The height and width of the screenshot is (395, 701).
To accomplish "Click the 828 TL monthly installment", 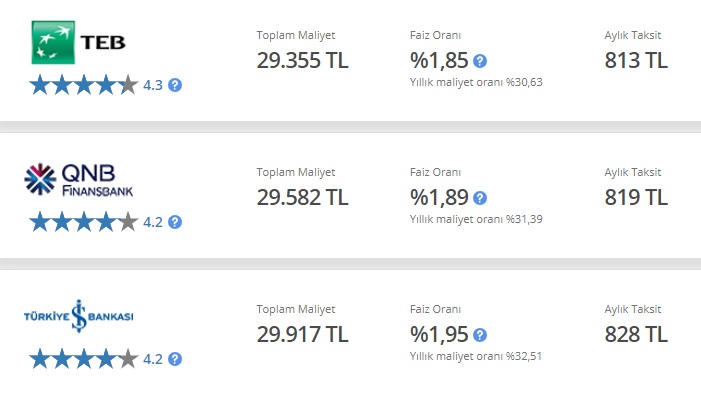I will click(x=636, y=334).
